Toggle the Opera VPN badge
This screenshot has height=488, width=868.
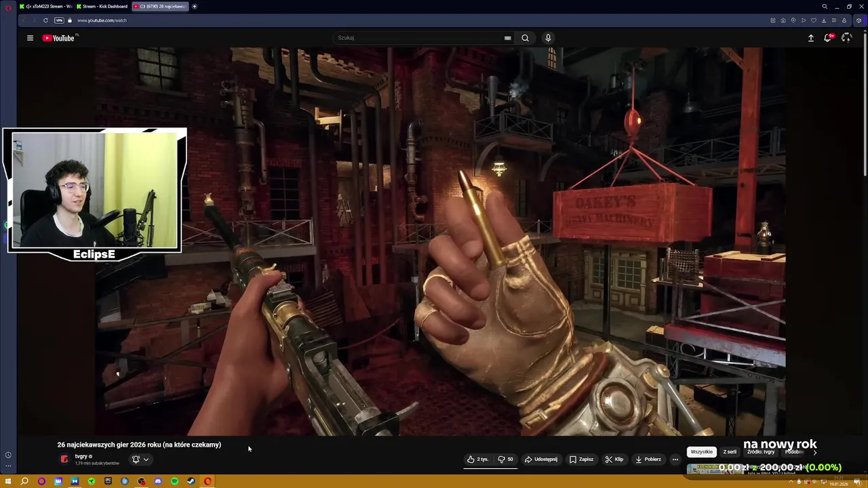59,20
